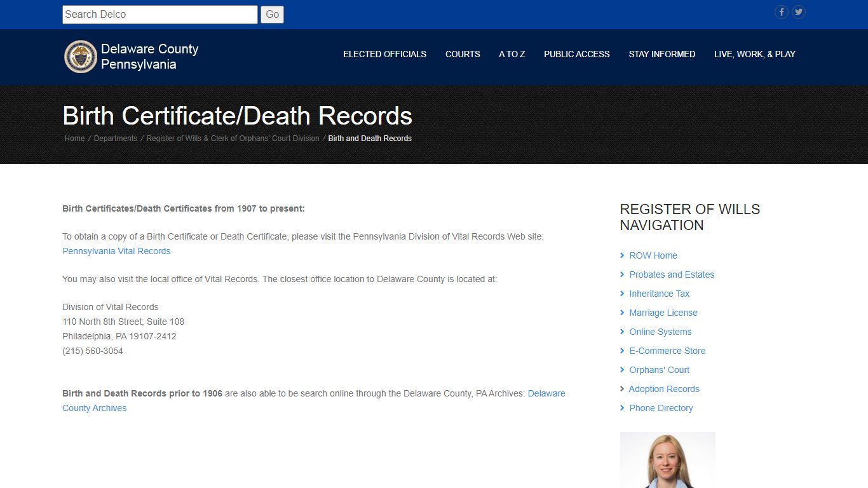
Task: Open ROW Home sidebar link
Action: pos(653,255)
